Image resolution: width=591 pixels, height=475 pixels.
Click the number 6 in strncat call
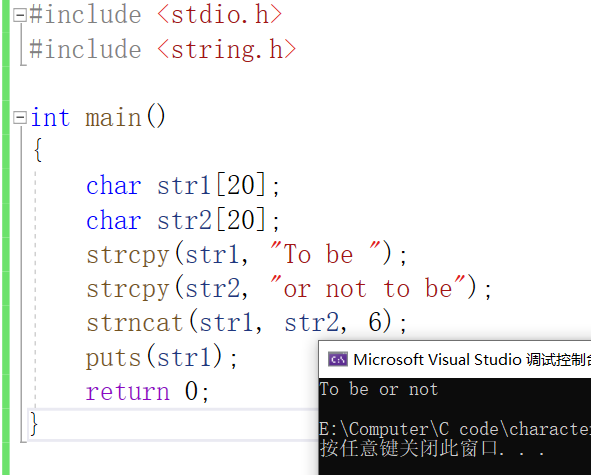pos(375,322)
